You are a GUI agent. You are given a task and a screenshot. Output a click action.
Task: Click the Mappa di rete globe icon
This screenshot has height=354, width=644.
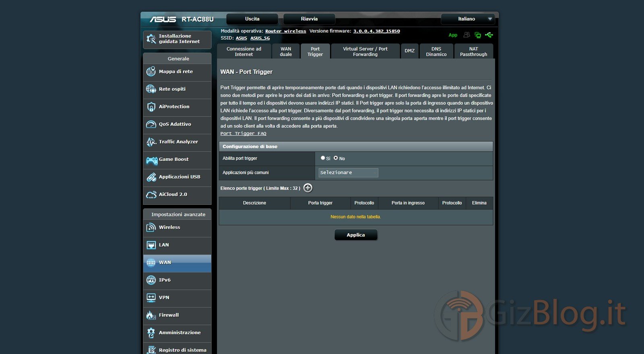[151, 72]
